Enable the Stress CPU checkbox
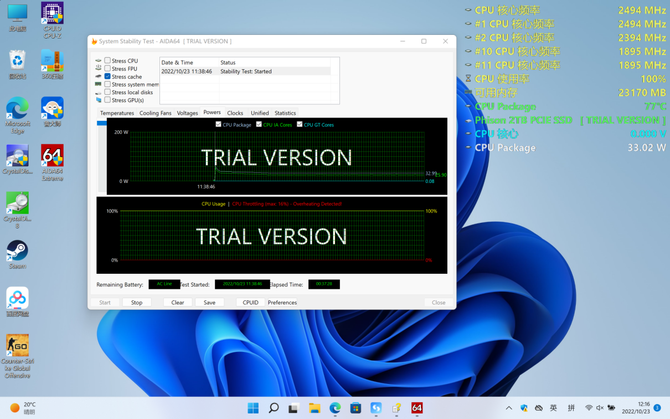Image resolution: width=670 pixels, height=419 pixels. pos(108,61)
